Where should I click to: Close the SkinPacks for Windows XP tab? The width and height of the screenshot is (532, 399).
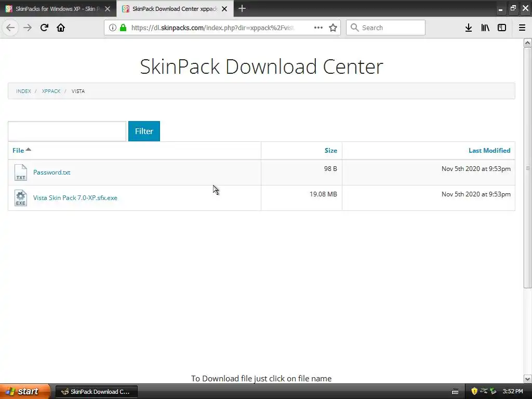108,9
